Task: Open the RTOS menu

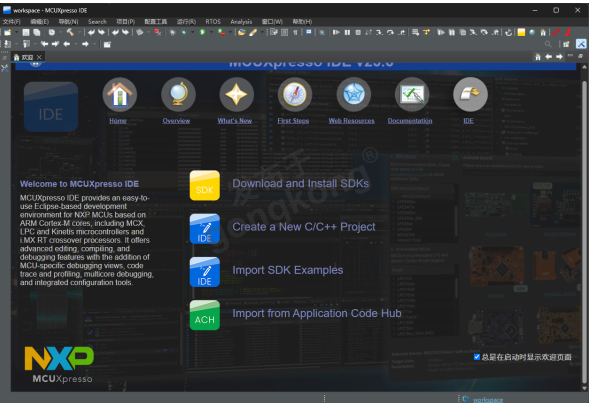Action: pyautogui.click(x=213, y=22)
